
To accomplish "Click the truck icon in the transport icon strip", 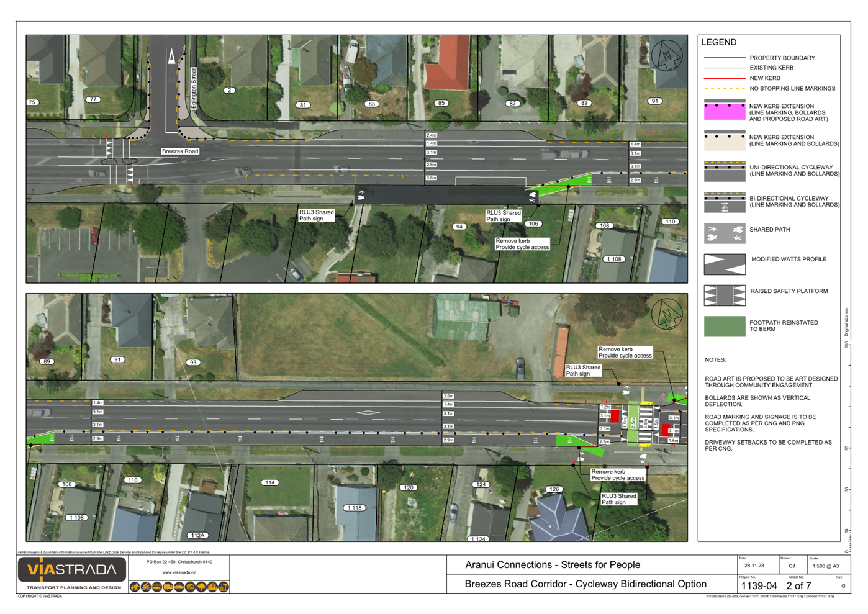I will coord(168,586).
